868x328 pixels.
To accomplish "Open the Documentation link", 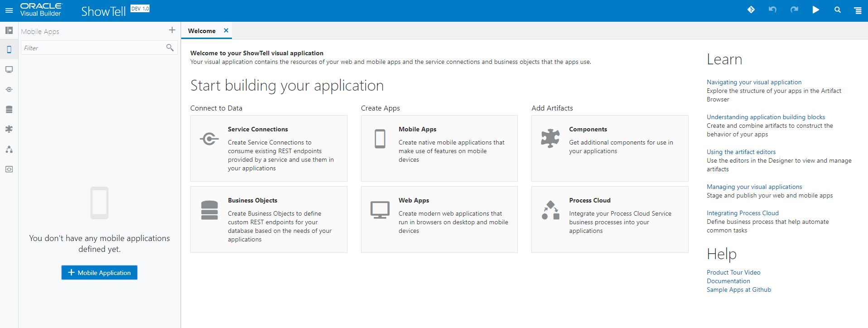I will click(728, 281).
